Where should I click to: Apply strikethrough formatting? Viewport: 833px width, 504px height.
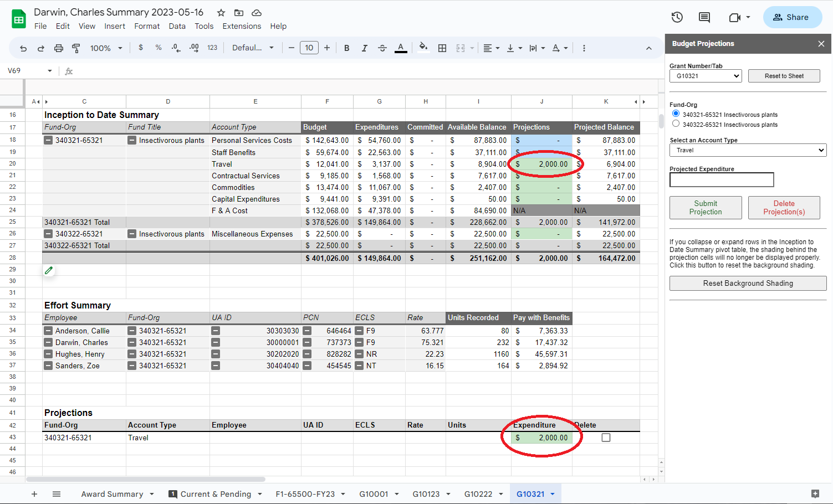click(382, 48)
